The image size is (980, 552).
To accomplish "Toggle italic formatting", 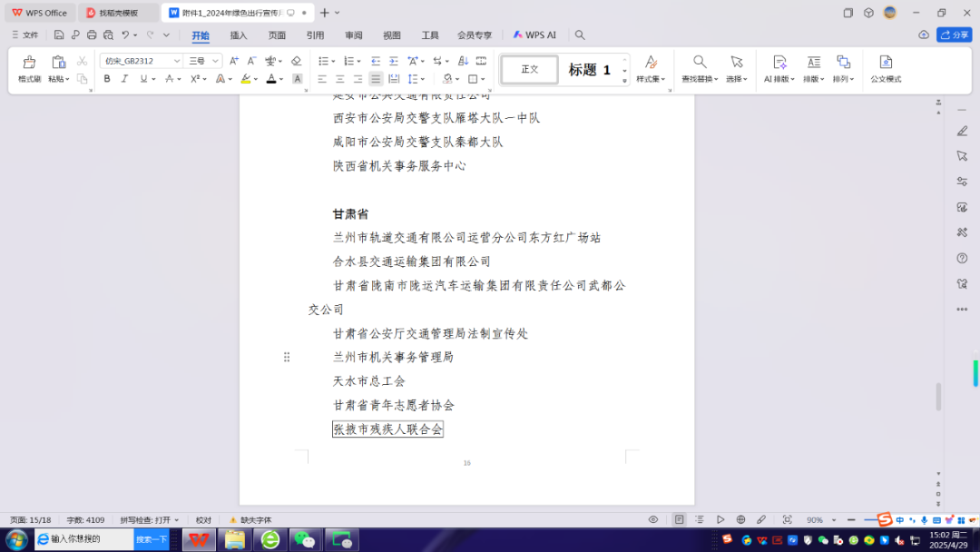I will 124,79.
